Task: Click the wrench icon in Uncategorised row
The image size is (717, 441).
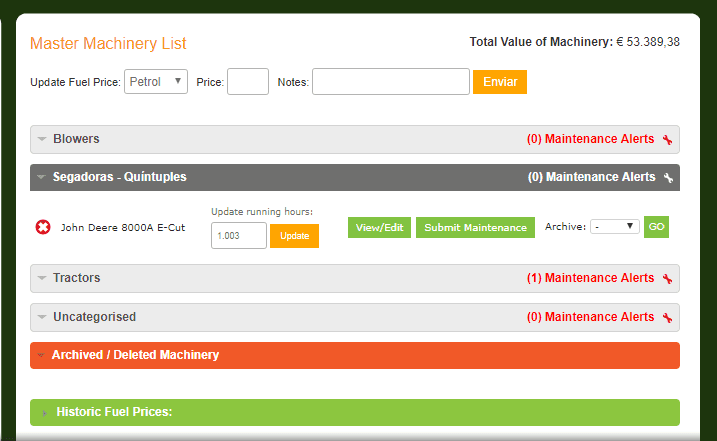Action: coord(668,317)
